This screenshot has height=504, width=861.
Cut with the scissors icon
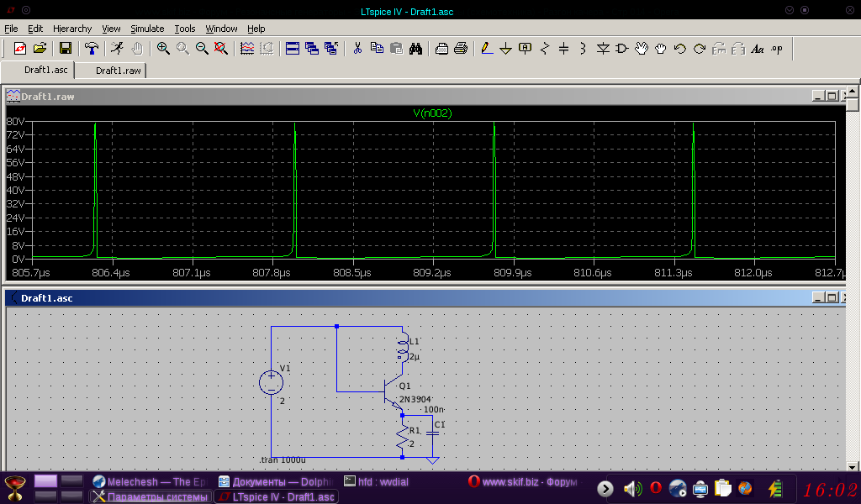pos(357,48)
